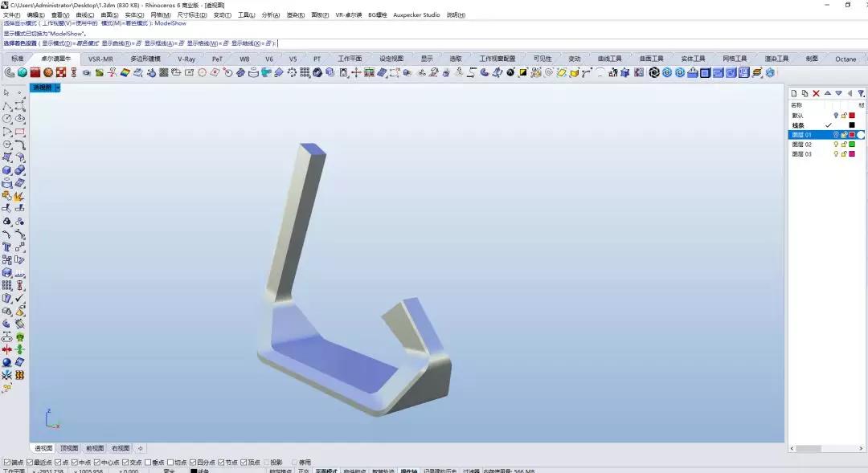Toggle the 最近点 osnap checkbox
This screenshot has height=473, width=868.
point(30,463)
